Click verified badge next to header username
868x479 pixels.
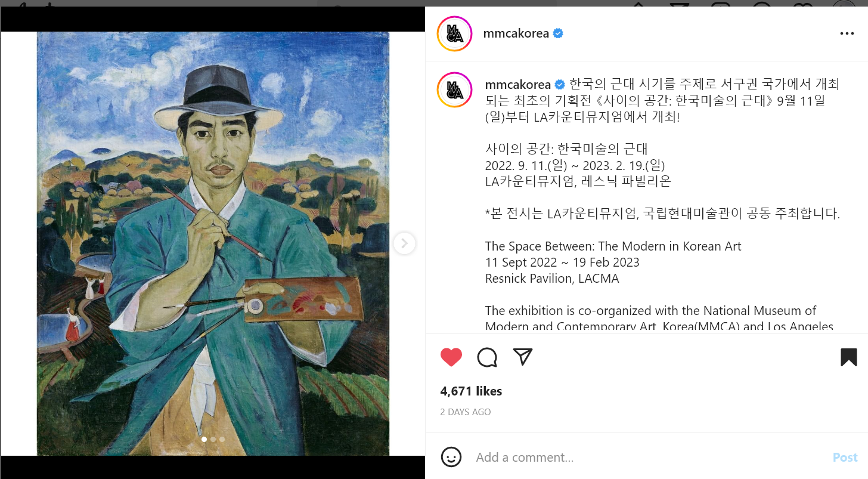[x=558, y=33]
